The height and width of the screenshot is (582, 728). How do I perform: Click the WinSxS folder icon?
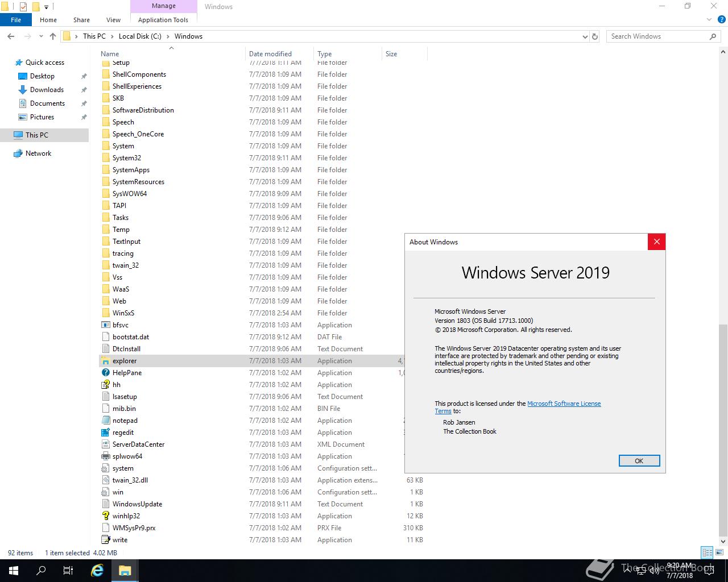(105, 313)
